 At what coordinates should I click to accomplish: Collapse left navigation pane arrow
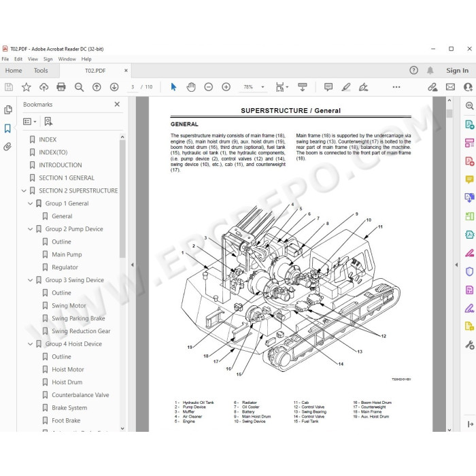(133, 265)
